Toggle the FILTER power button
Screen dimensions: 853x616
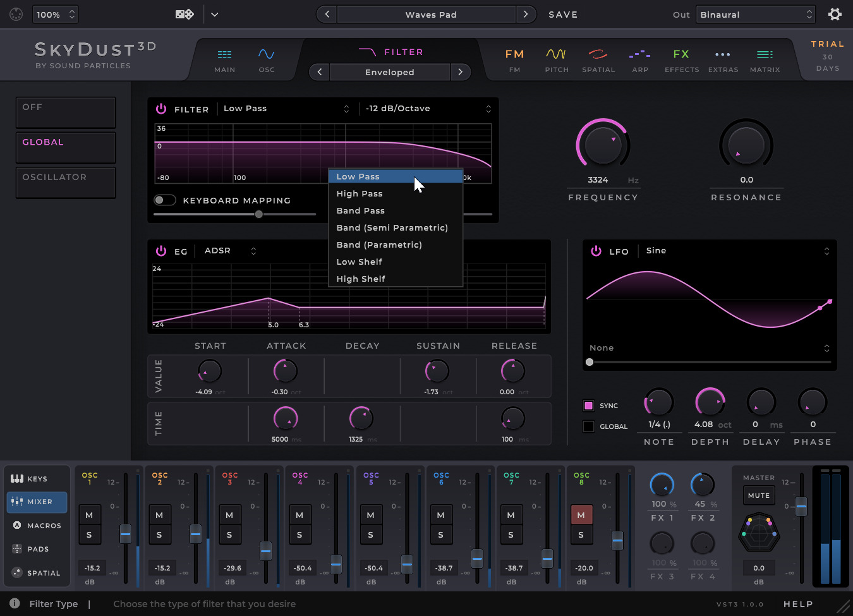[x=161, y=109]
